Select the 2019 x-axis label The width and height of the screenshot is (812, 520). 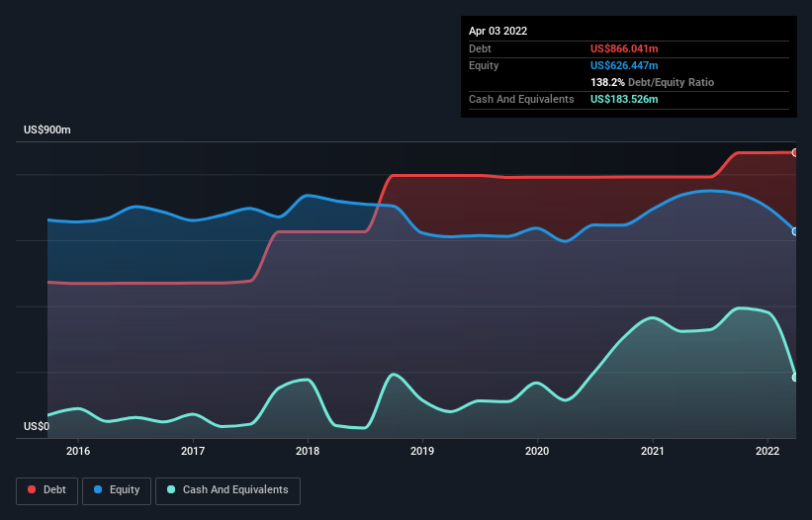click(422, 451)
